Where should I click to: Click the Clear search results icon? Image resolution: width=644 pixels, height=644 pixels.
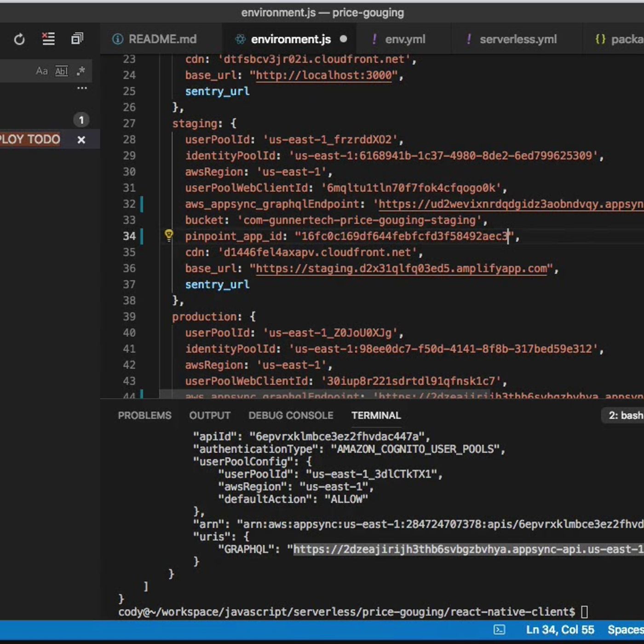(48, 39)
